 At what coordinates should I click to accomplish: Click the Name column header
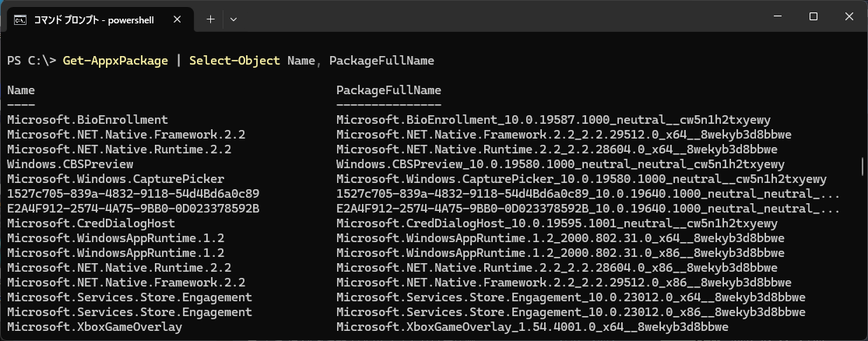point(20,90)
